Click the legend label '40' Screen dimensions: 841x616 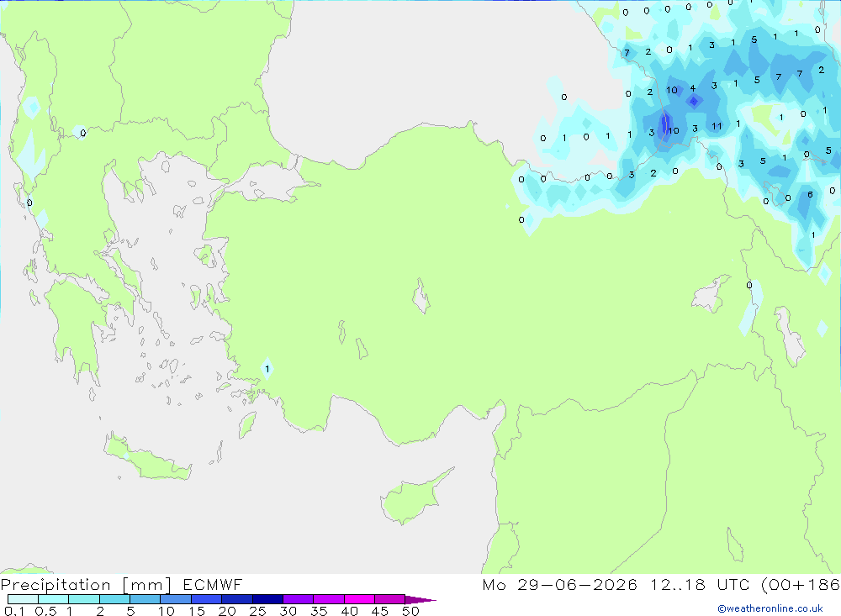349,611
